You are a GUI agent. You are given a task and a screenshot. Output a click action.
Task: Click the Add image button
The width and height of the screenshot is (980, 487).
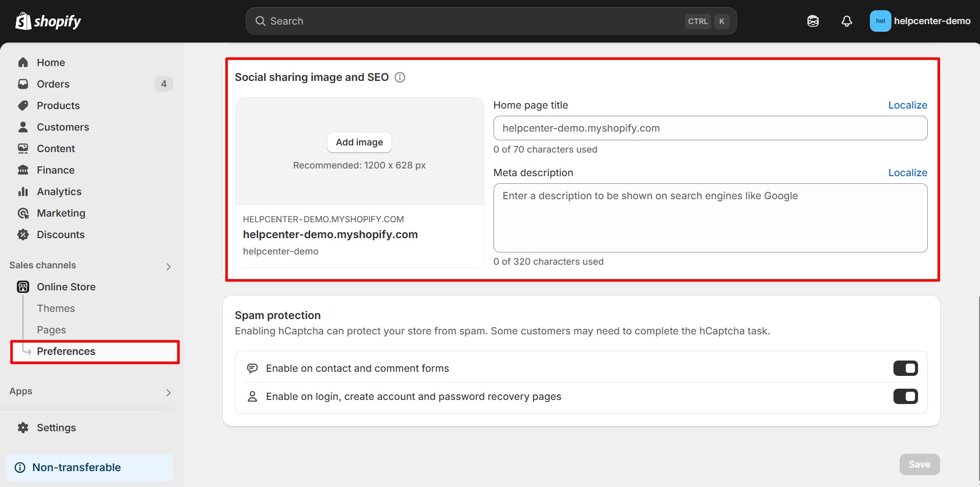point(359,142)
